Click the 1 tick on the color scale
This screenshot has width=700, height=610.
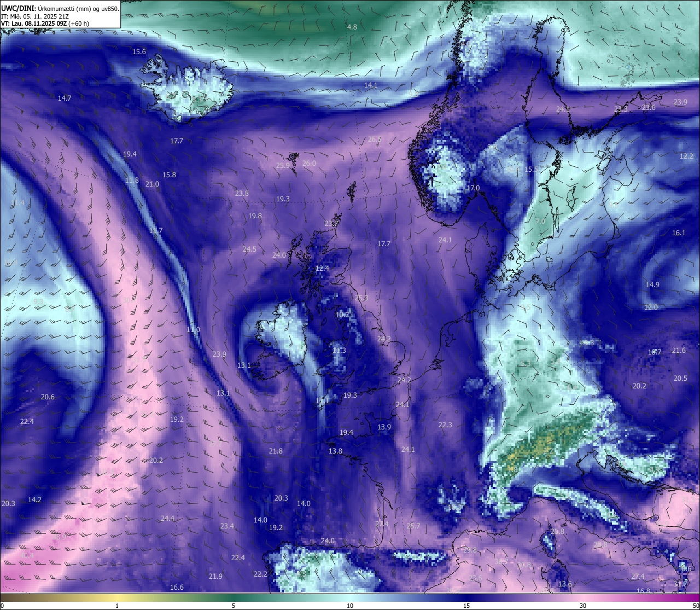coord(117,606)
